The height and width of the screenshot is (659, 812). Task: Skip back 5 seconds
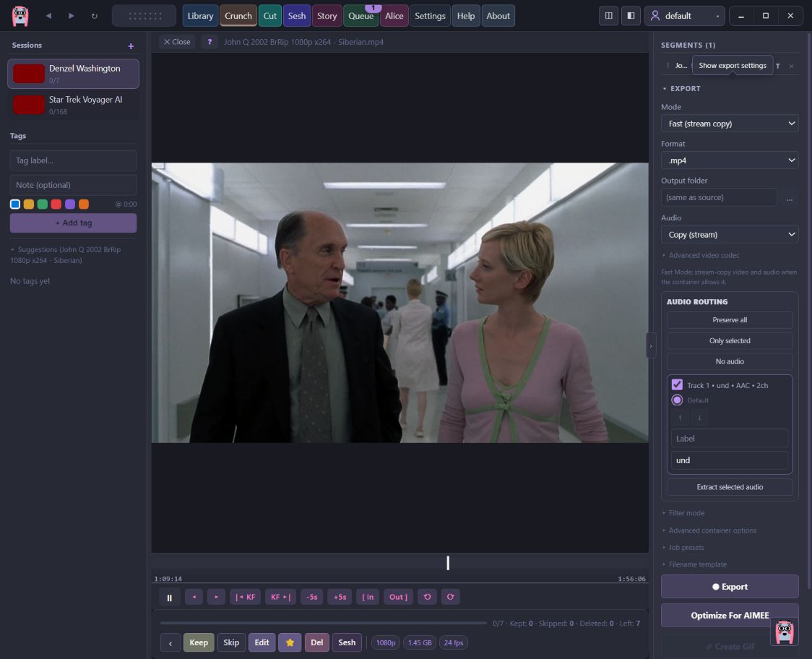312,597
